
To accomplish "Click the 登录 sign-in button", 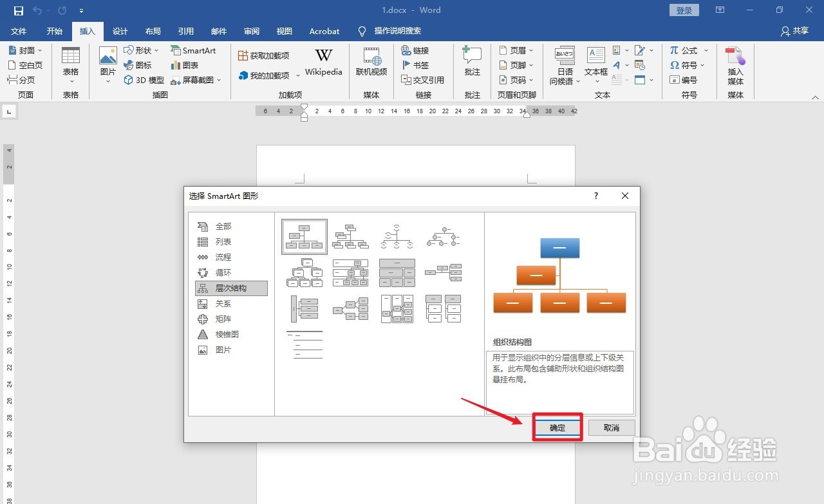I will pyautogui.click(x=684, y=10).
